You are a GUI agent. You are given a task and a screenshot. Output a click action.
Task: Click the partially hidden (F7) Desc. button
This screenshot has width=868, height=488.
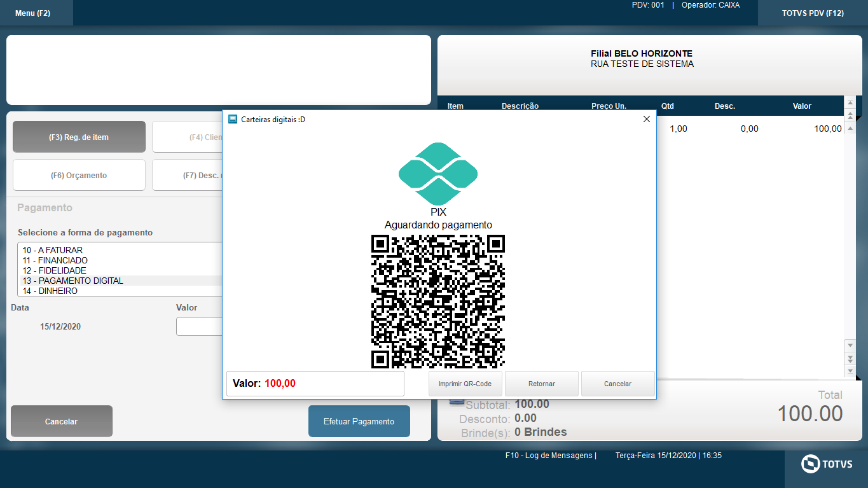(187, 175)
